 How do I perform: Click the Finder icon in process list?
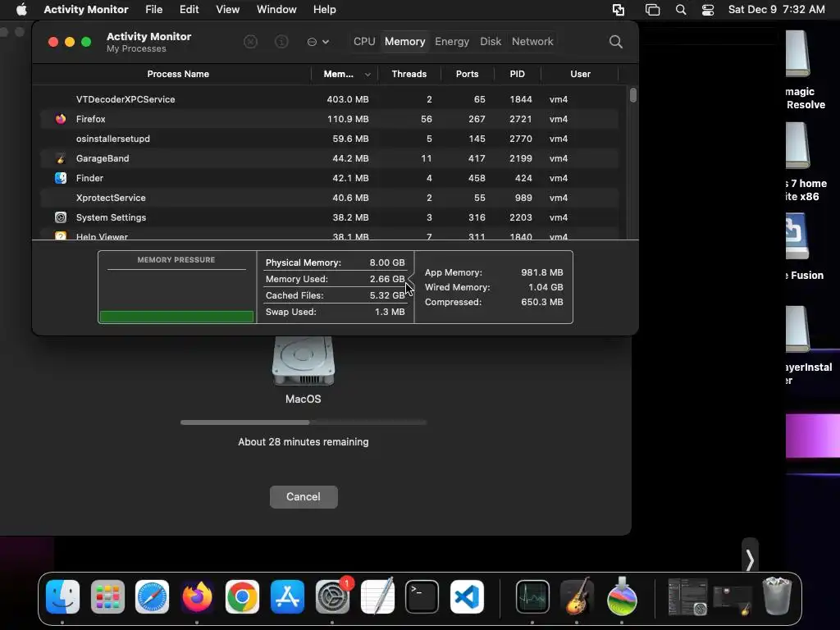pyautogui.click(x=61, y=178)
